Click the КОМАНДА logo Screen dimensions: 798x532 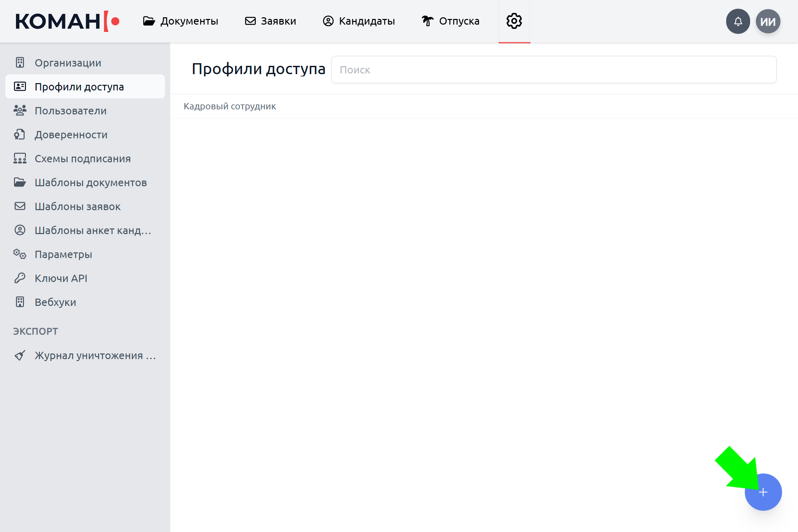(x=67, y=21)
